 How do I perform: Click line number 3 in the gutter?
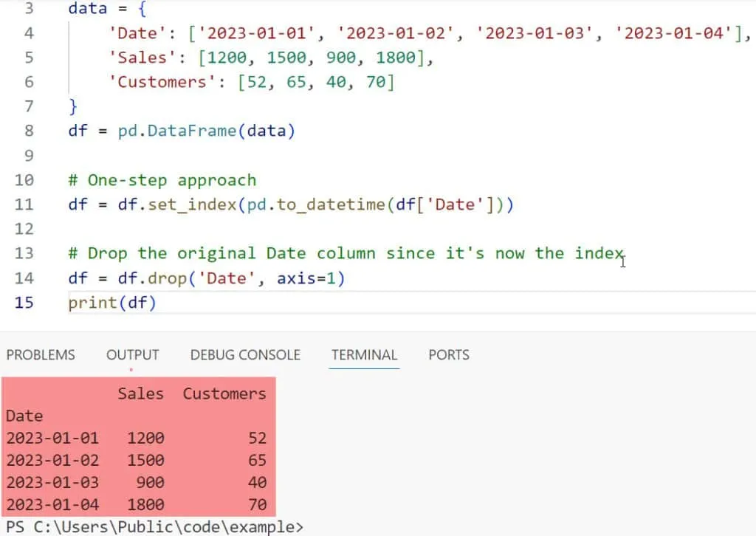pos(28,9)
